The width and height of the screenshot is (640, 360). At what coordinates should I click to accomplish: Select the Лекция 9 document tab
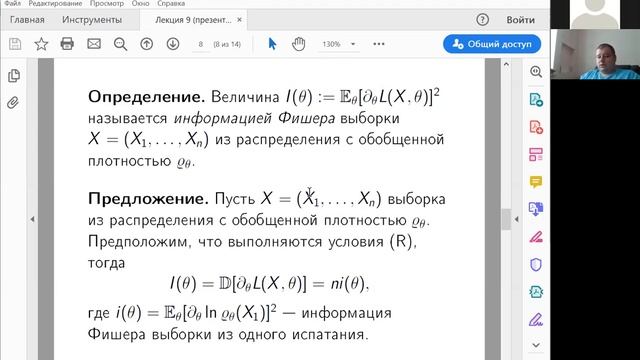pos(193,20)
